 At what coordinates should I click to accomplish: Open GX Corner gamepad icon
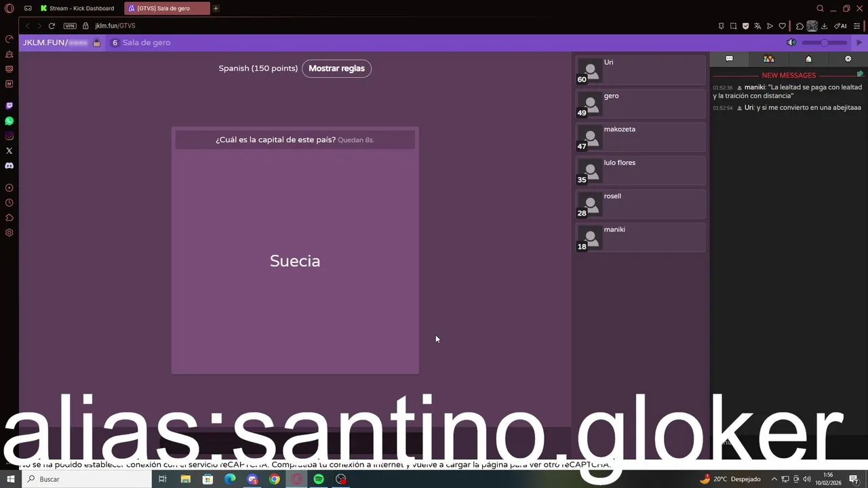click(x=28, y=8)
